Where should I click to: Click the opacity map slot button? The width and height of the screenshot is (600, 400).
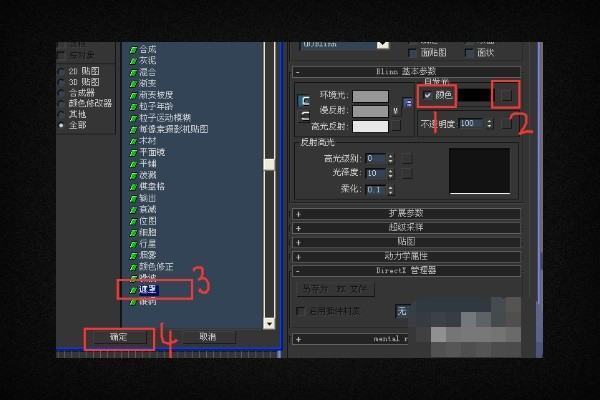pyautogui.click(x=505, y=124)
